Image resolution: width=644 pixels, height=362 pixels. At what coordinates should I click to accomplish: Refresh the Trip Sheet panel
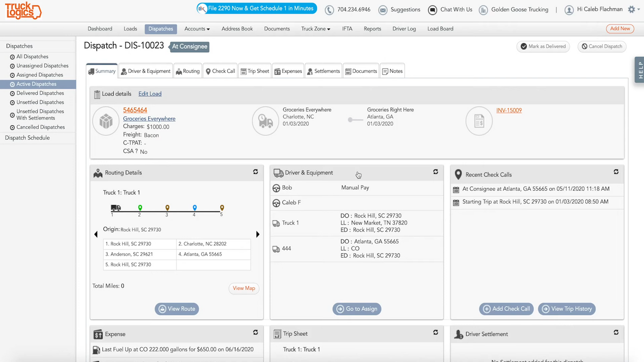pyautogui.click(x=435, y=332)
